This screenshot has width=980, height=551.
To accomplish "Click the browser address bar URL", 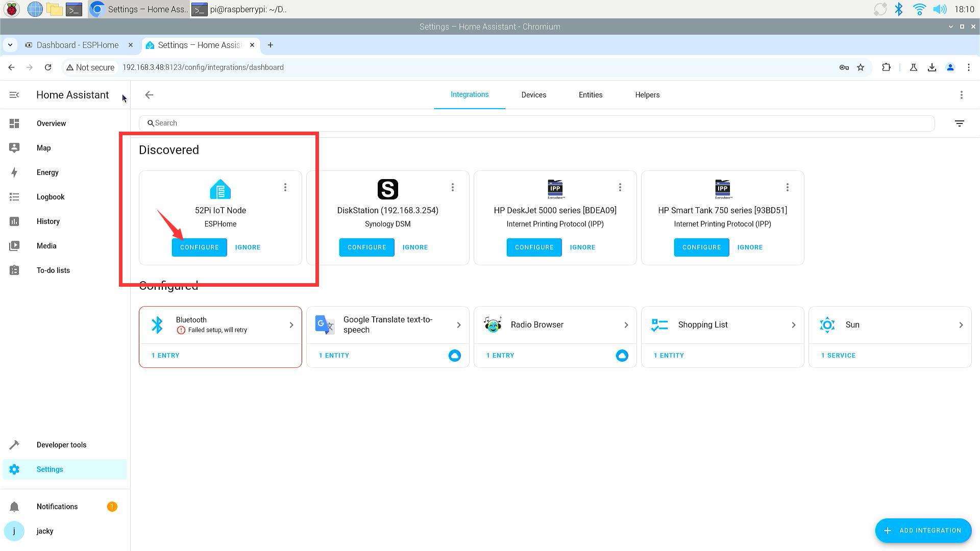I will pos(203,67).
